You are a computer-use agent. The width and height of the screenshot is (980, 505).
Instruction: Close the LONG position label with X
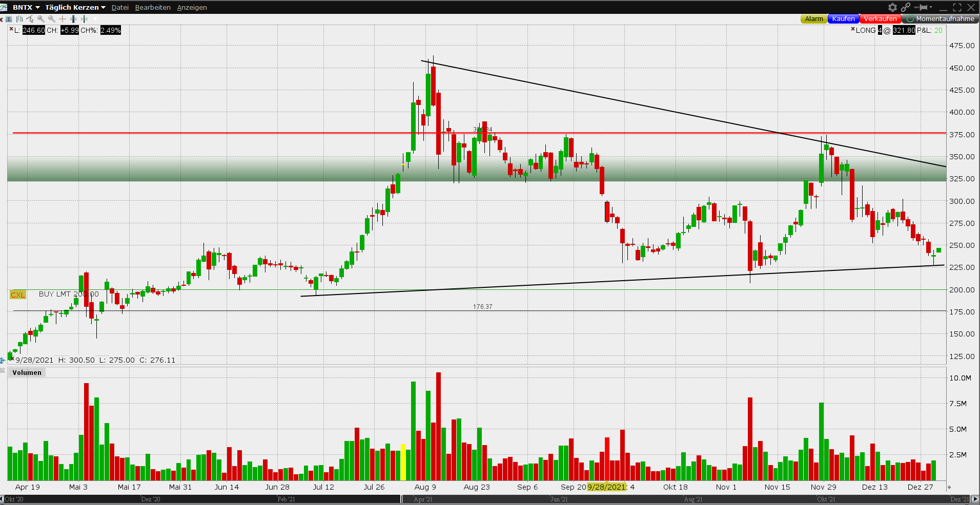pyautogui.click(x=853, y=29)
